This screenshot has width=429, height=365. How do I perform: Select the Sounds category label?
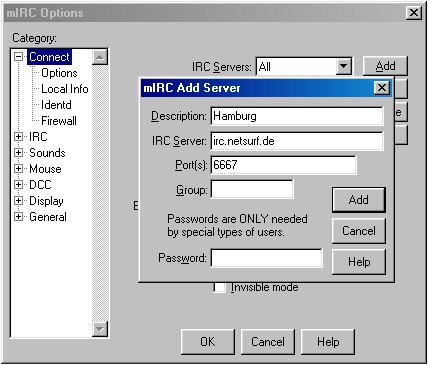47,152
